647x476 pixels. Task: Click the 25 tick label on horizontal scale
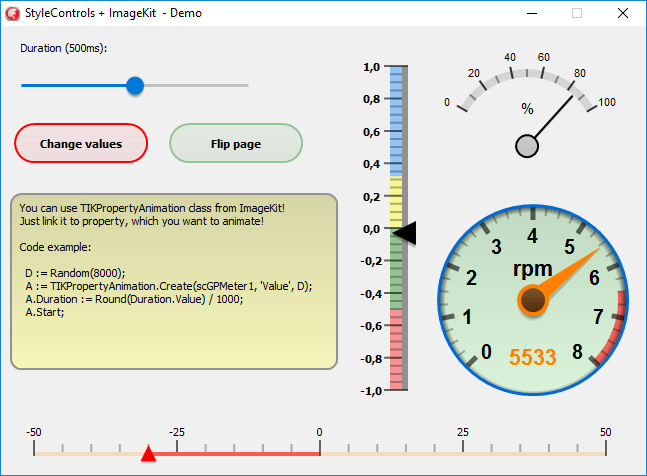pos(463,432)
